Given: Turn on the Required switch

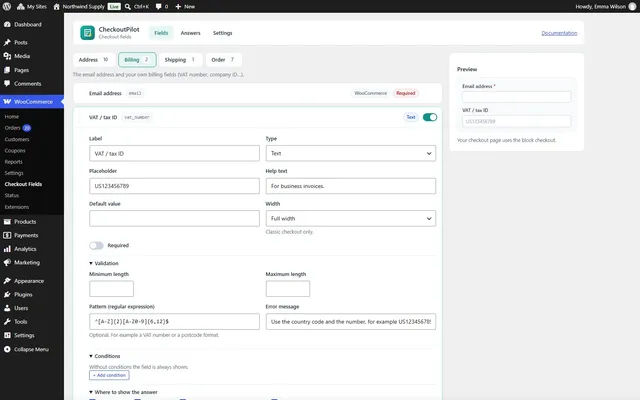Looking at the screenshot, I should [x=96, y=245].
